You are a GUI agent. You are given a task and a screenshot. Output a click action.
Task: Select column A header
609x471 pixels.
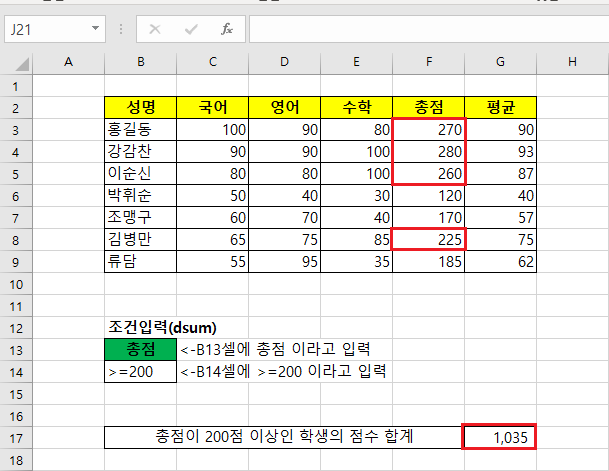pyautogui.click(x=69, y=62)
